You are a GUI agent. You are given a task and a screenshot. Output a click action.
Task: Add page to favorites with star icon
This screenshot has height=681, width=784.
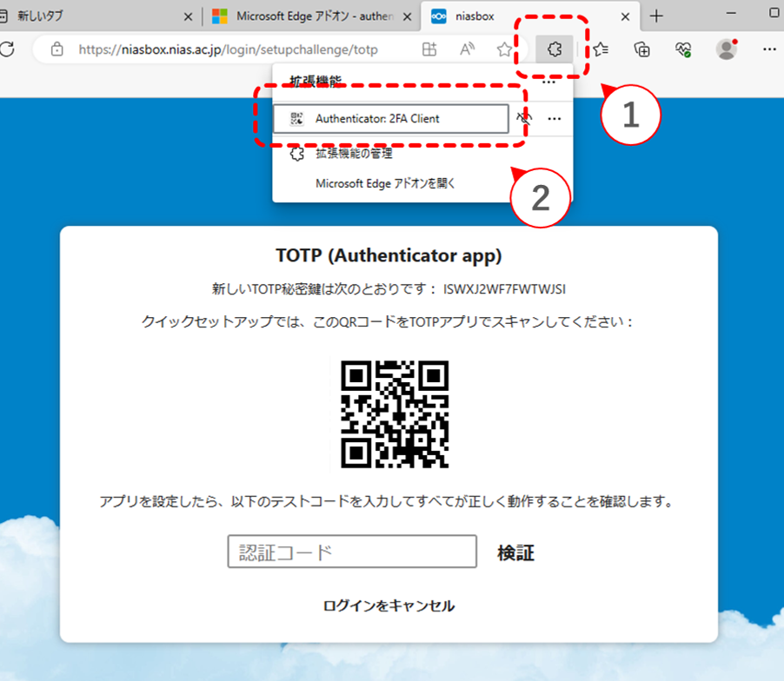pos(504,49)
